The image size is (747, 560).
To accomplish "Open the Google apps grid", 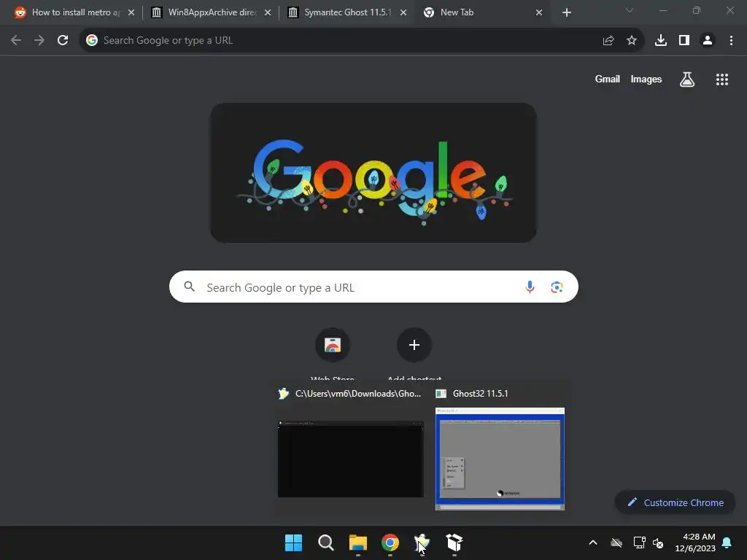I will (722, 79).
